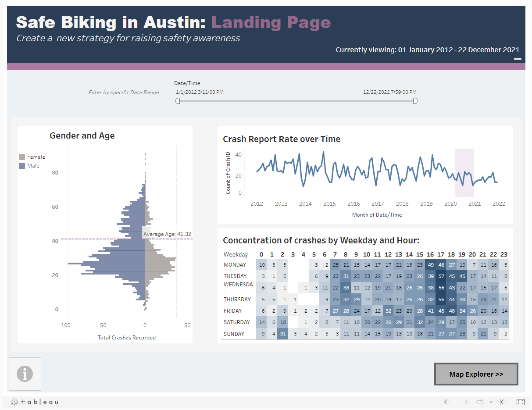532x410 pixels.
Task: Select Monday hour 0 cell showing 10
Action: pos(262,265)
